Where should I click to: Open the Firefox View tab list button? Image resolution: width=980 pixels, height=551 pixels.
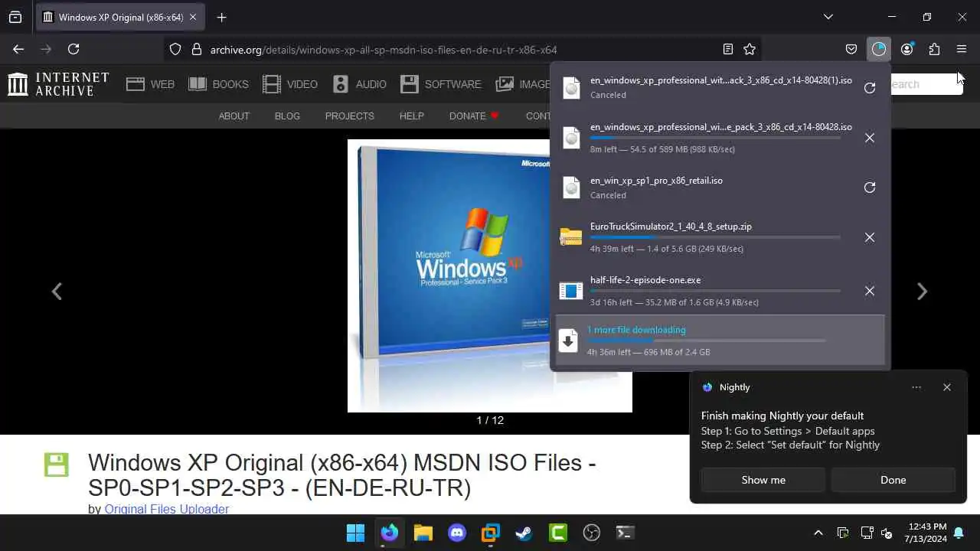coord(15,17)
